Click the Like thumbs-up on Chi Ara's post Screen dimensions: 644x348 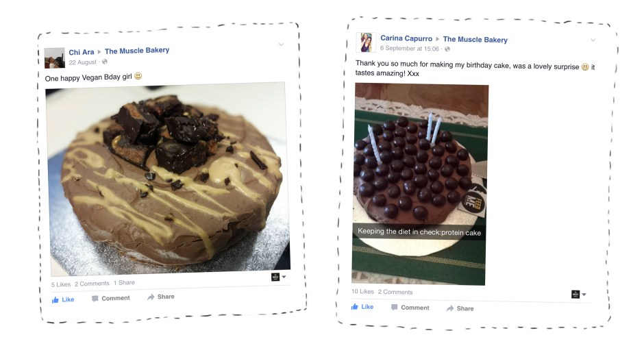click(55, 300)
